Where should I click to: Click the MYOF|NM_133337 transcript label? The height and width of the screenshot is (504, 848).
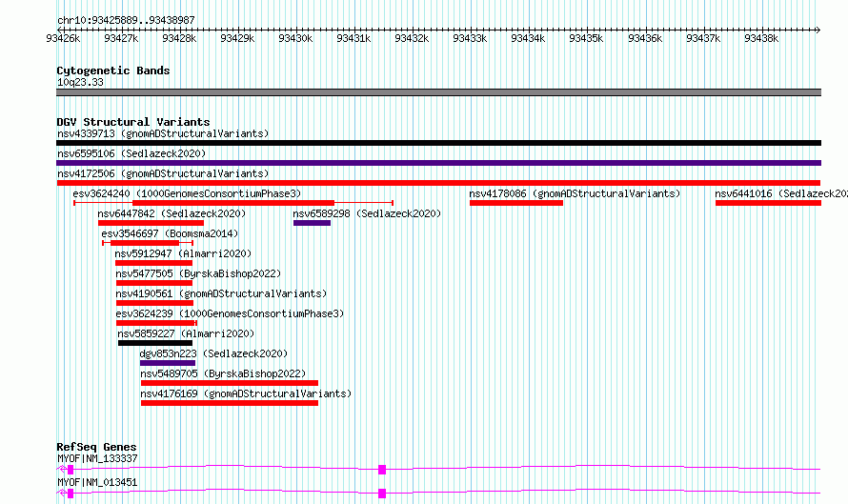pos(97,458)
